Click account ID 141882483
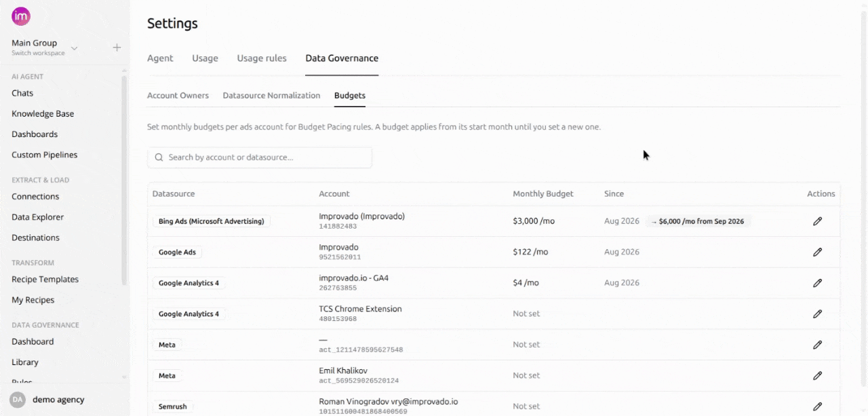 (338, 227)
